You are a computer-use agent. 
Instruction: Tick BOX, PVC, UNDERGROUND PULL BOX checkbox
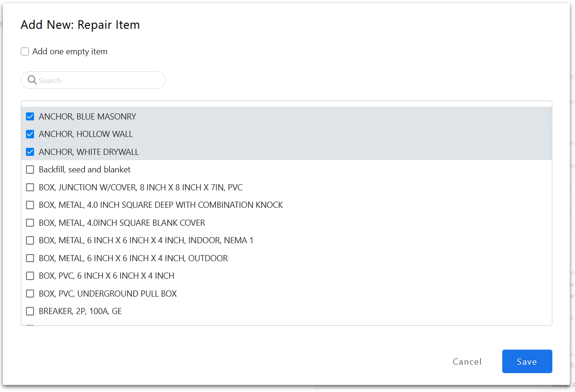pyautogui.click(x=30, y=294)
